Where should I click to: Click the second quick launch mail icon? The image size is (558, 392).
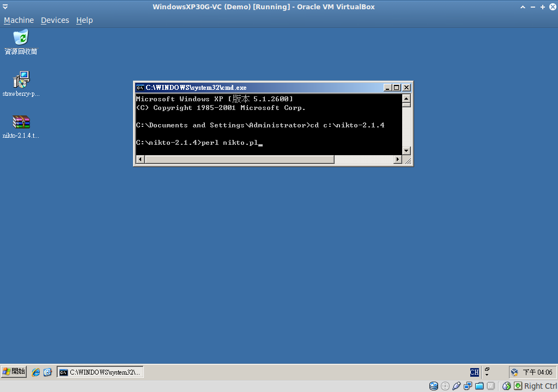(48, 372)
